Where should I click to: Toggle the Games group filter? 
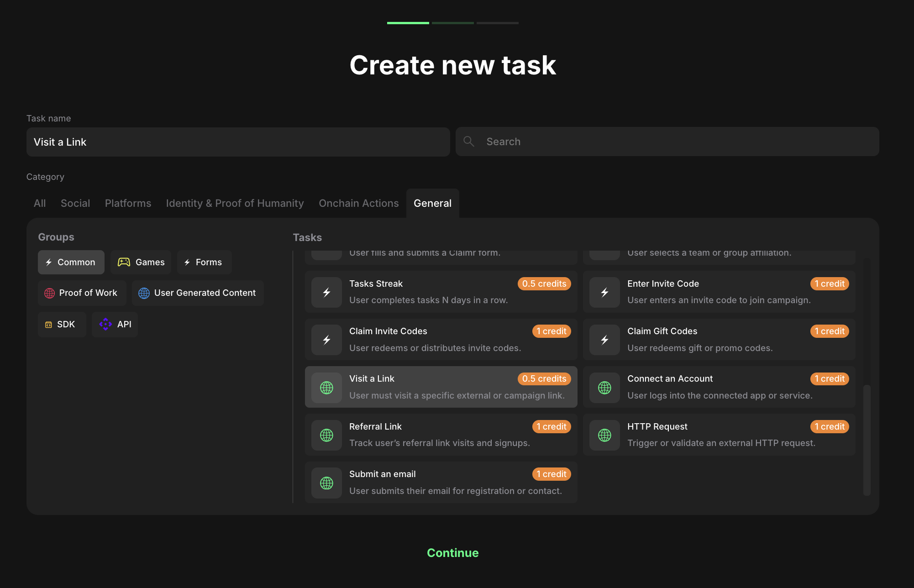click(x=141, y=262)
